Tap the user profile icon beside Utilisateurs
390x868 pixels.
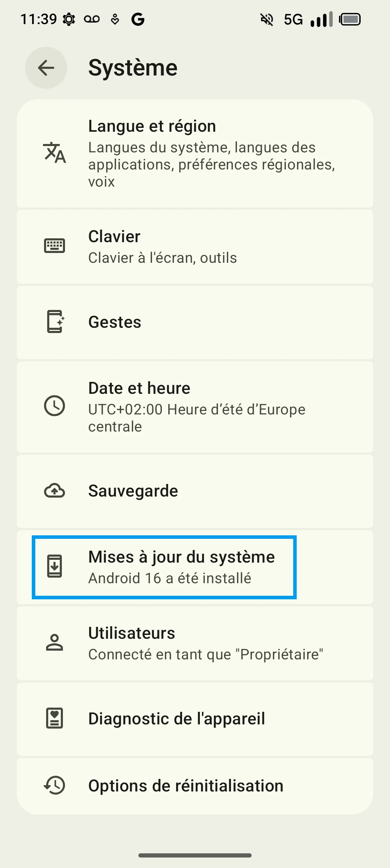click(x=55, y=642)
